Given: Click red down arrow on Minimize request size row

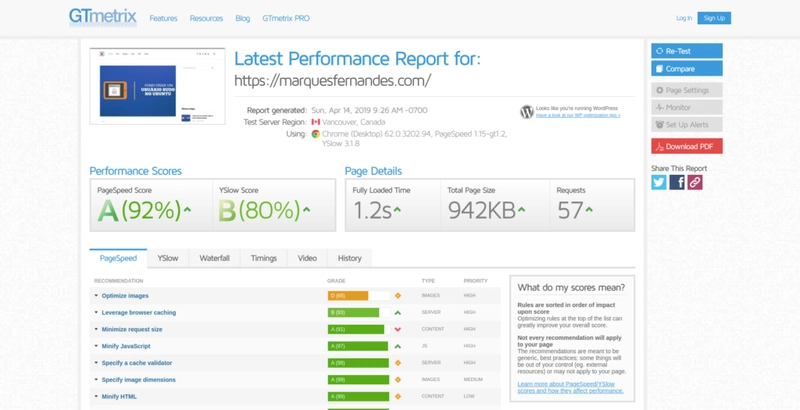Looking at the screenshot, I should pos(398,329).
